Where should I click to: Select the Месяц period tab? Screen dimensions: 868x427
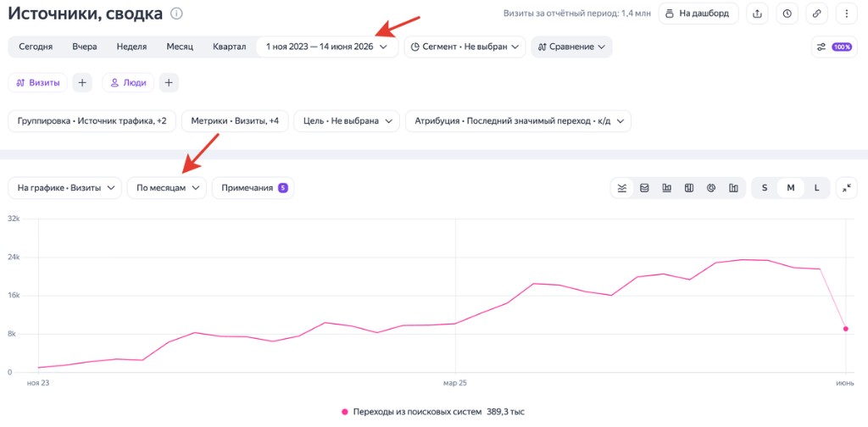coord(180,47)
